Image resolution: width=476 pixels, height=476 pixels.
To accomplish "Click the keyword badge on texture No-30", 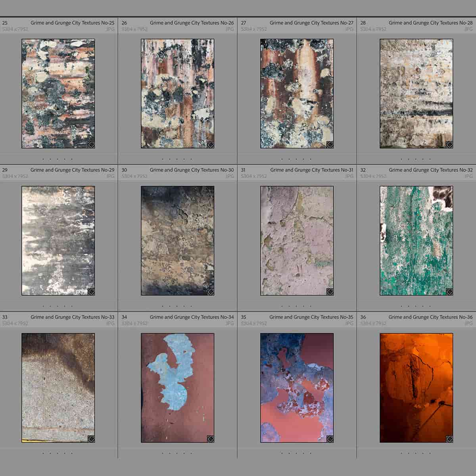I will [211, 291].
